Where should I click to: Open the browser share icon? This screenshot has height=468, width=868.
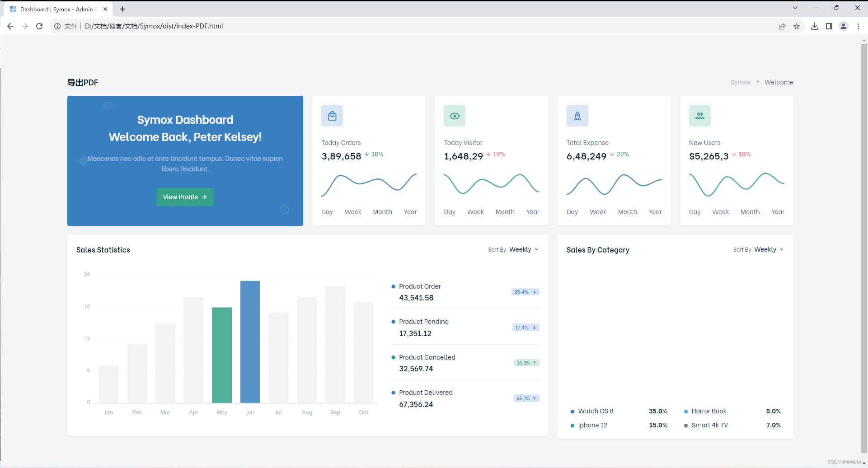point(782,26)
